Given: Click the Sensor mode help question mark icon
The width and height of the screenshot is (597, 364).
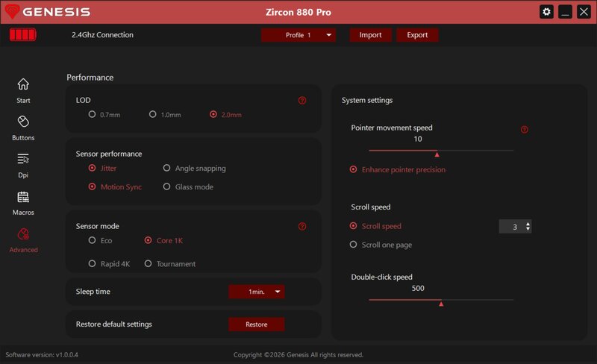Looking at the screenshot, I should coord(302,227).
